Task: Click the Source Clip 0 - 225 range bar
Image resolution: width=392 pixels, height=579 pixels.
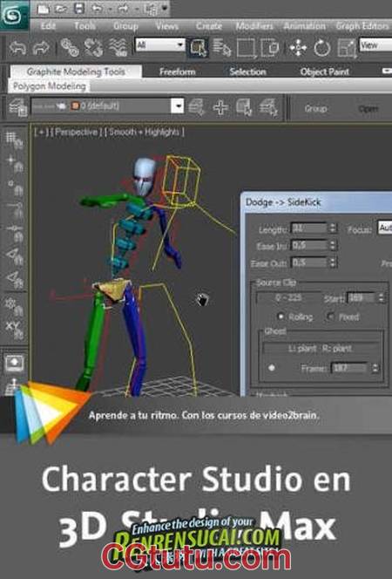Action: [288, 298]
